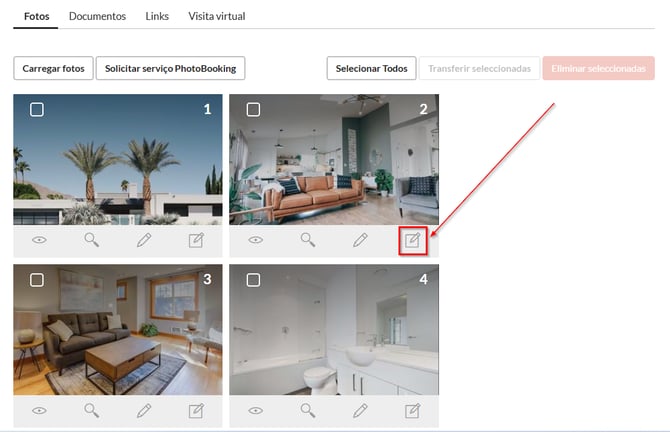Click the pencil icon under photo 2

click(360, 240)
